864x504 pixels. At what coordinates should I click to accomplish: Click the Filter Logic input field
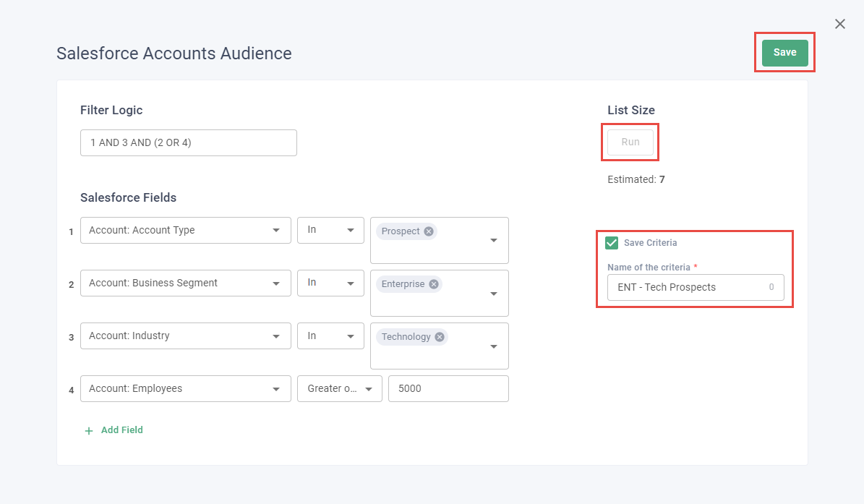[188, 142]
